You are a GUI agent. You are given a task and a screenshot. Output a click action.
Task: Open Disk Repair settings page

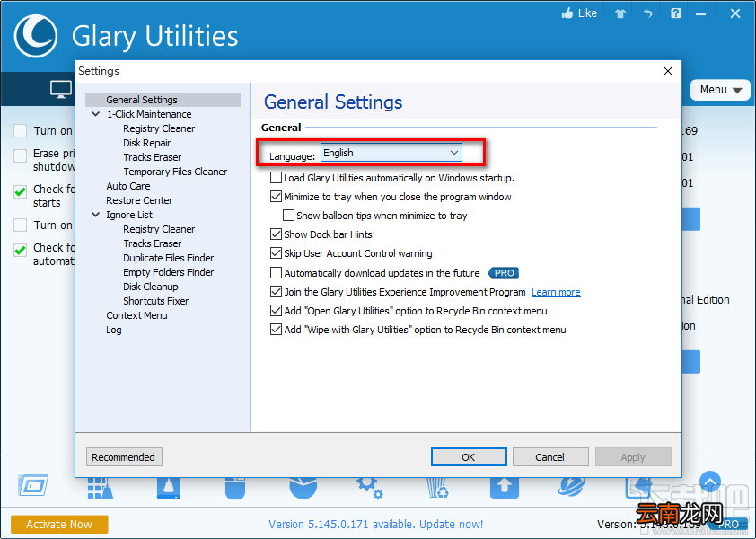coord(147,143)
